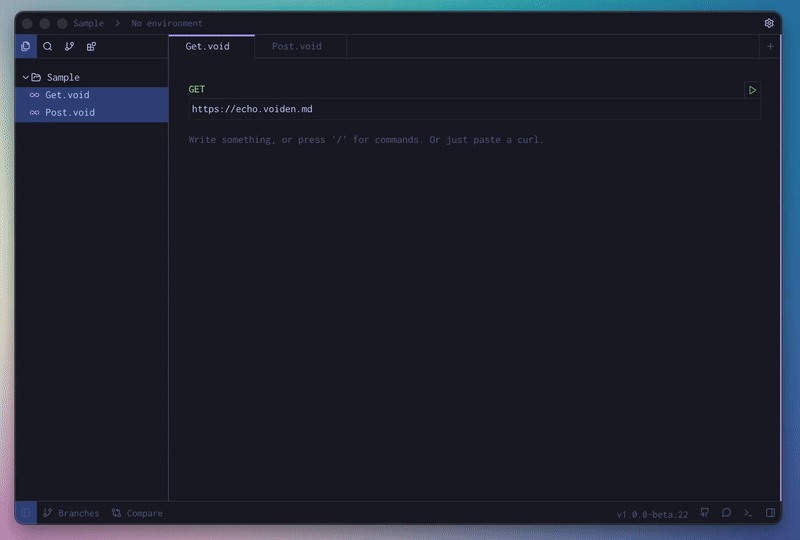Collapse the Sample folder chevron
The width and height of the screenshot is (800, 540).
[x=25, y=77]
